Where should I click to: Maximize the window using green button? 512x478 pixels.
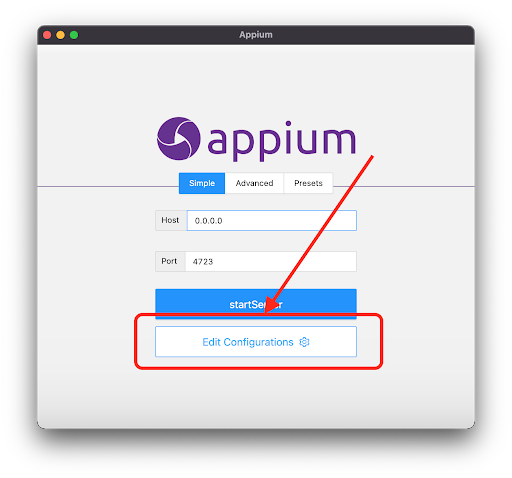click(74, 35)
